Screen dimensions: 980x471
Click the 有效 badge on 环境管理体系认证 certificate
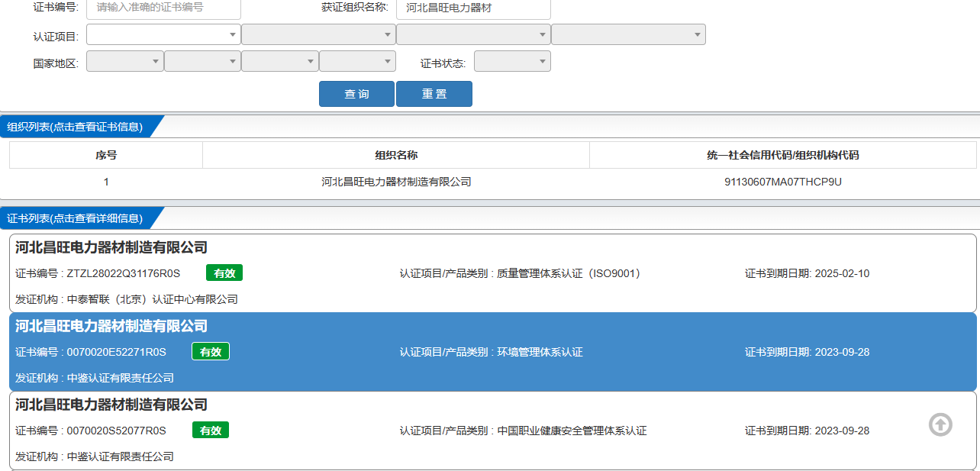(211, 352)
